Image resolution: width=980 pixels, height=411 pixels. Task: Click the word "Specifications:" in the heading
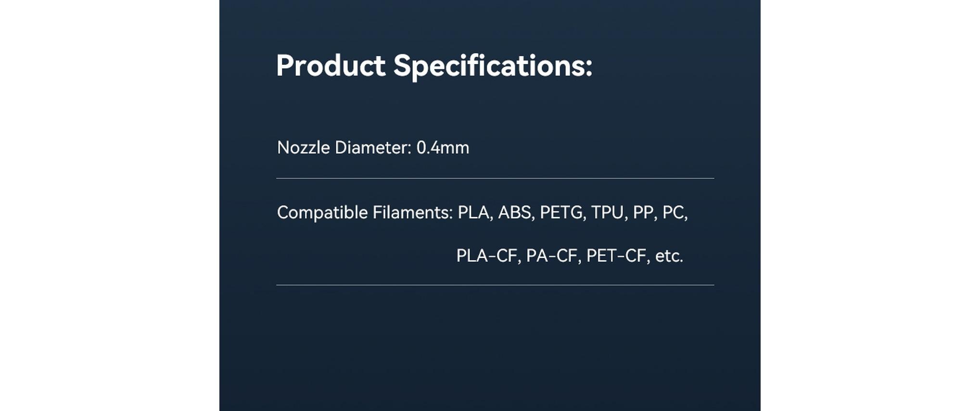pos(493,65)
